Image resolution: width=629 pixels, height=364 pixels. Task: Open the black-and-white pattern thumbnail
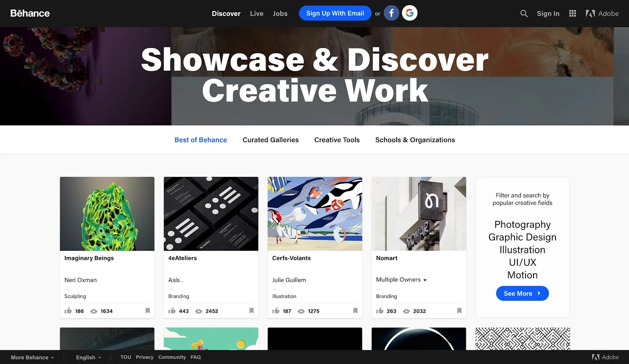(522, 339)
